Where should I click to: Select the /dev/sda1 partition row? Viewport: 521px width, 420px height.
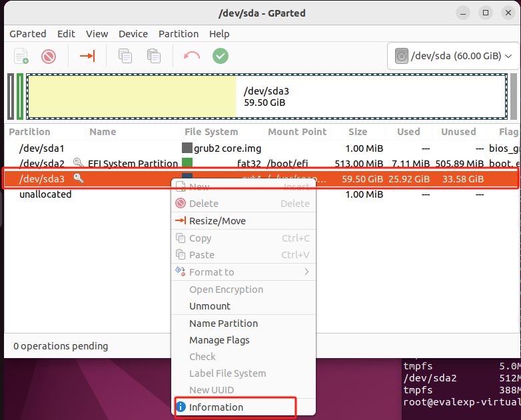(41, 148)
